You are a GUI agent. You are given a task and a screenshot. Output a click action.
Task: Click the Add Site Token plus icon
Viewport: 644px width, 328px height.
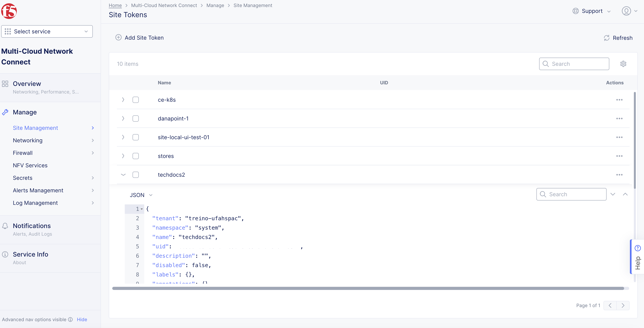click(x=119, y=37)
